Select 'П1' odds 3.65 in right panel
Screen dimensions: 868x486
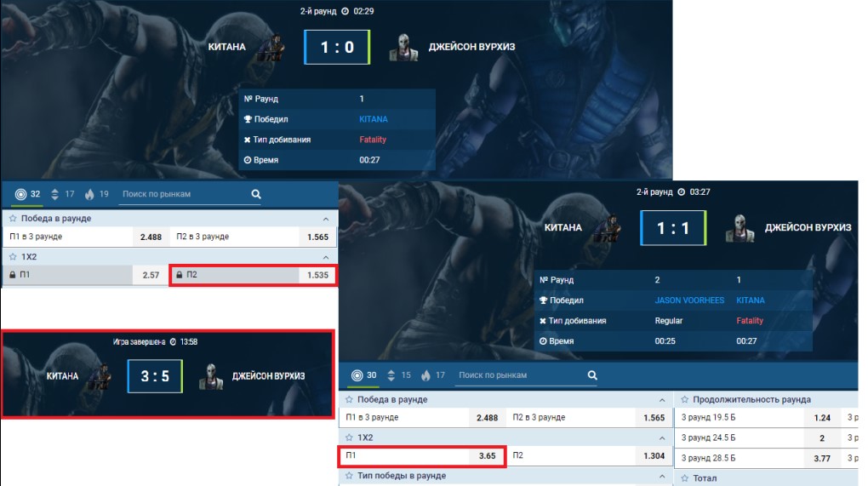click(x=421, y=456)
